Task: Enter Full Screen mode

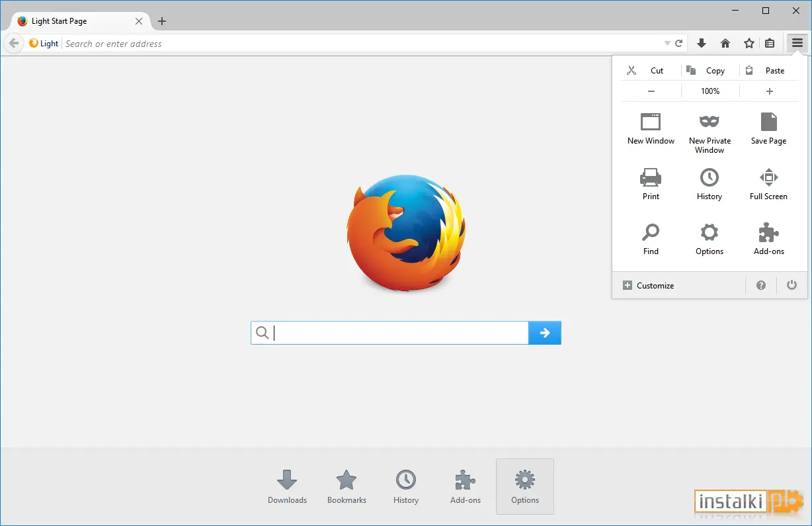Action: 768,184
